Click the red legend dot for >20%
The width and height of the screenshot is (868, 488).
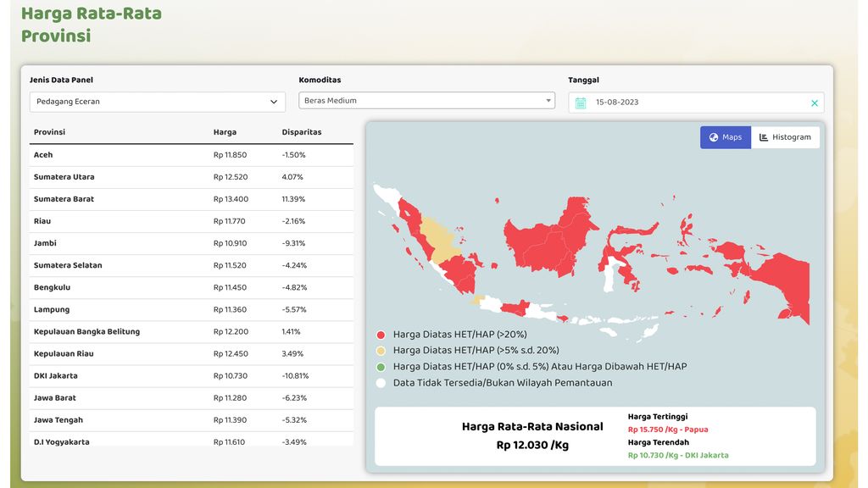381,335
